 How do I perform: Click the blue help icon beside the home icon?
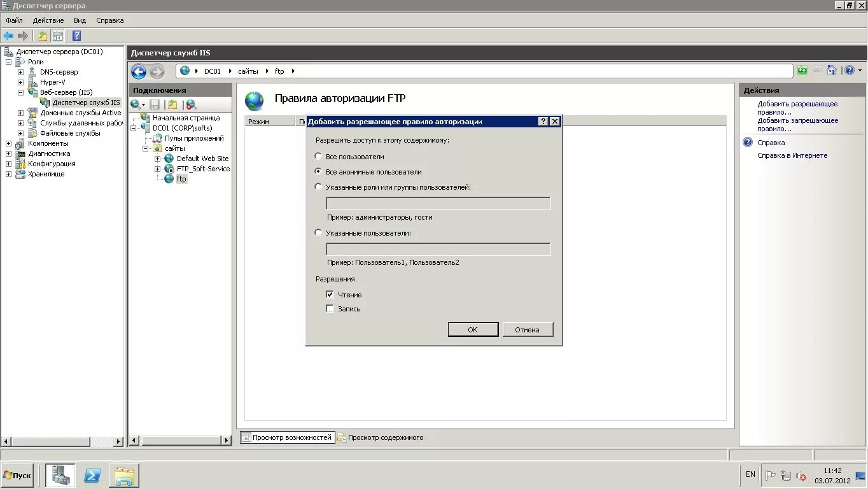(x=849, y=71)
